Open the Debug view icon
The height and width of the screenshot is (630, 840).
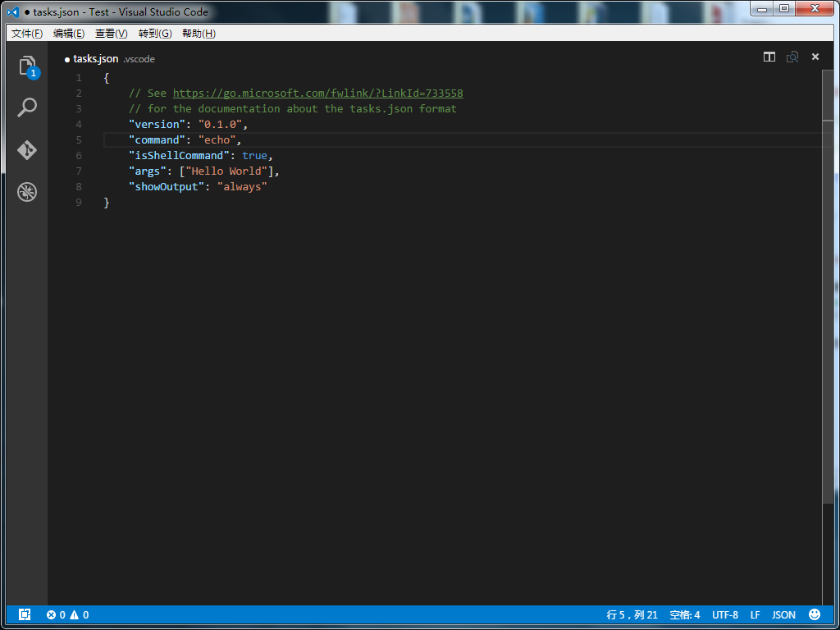(x=27, y=192)
